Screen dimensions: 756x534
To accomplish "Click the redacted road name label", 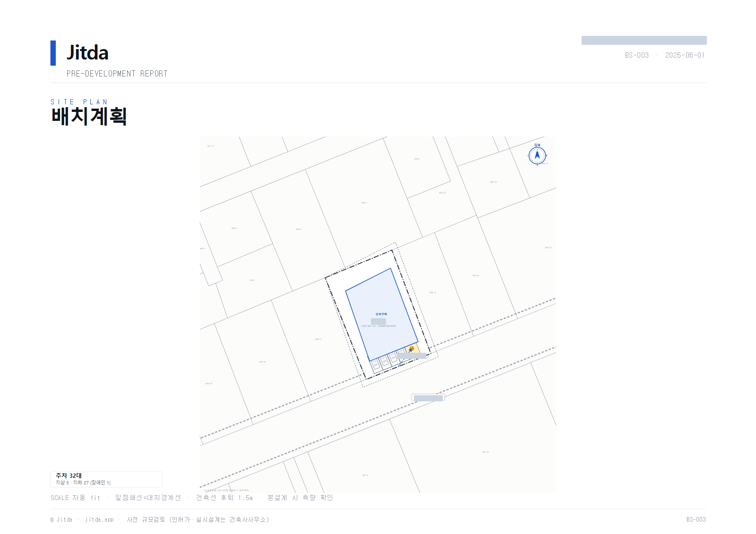I will pos(428,398).
